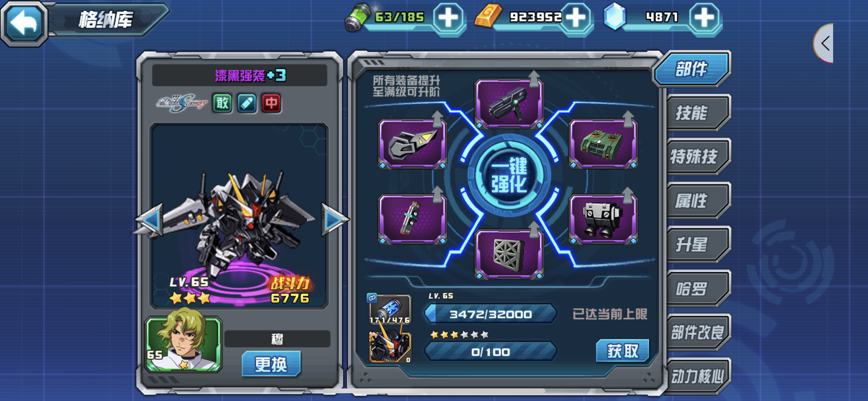This screenshot has width=868, height=401.
Task: Click the 更换 change pilot button
Action: pyautogui.click(x=271, y=364)
